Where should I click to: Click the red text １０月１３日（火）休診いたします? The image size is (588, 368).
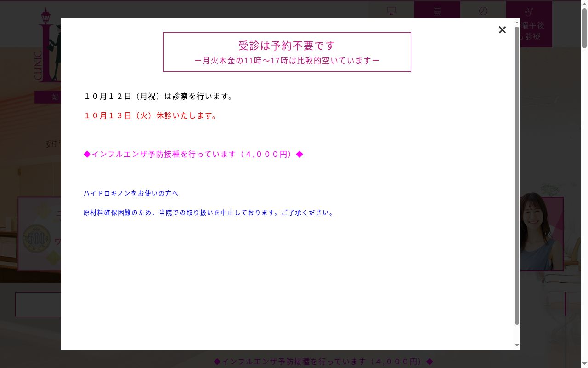coord(151,115)
